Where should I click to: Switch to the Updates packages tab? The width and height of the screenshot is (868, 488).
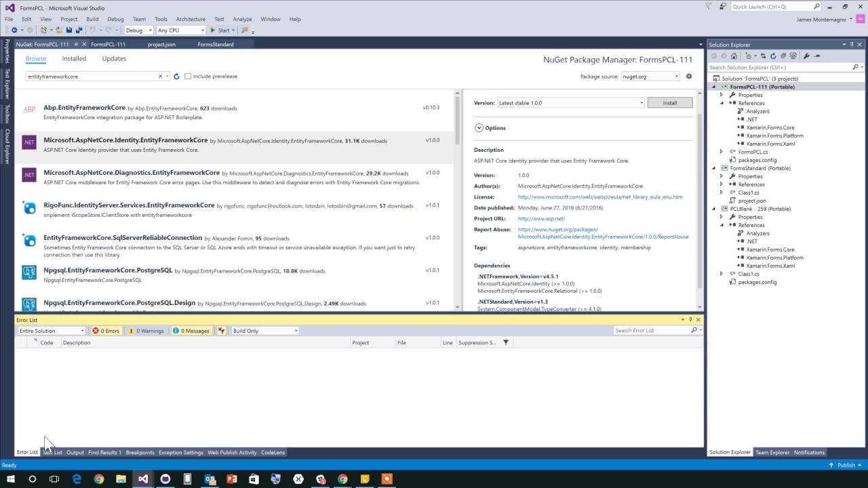pos(114,59)
